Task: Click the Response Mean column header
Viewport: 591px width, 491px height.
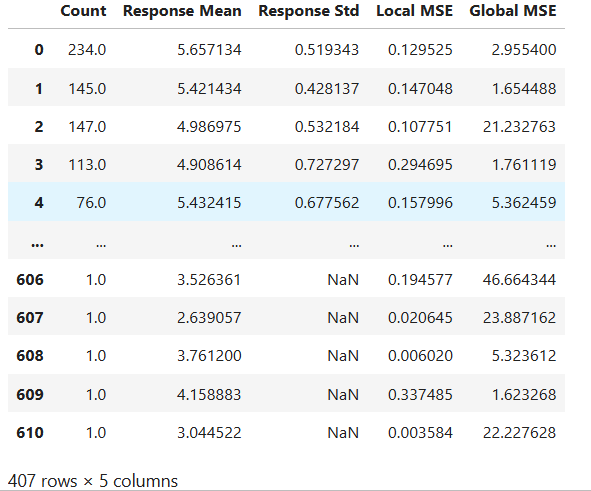Action: coord(182,11)
